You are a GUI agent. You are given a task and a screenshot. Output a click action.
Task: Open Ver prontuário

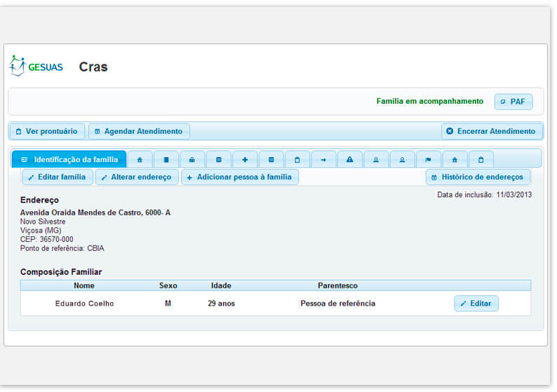pos(47,131)
